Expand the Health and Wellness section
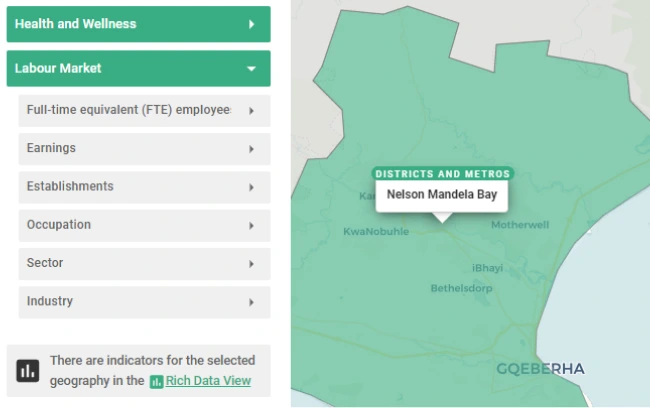The image size is (650, 408). click(x=138, y=24)
